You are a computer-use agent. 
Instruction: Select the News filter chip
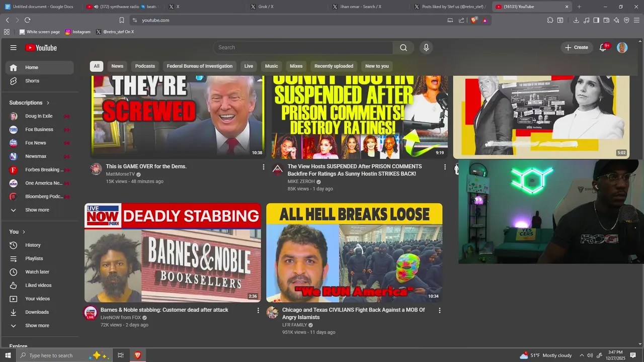[x=117, y=66]
